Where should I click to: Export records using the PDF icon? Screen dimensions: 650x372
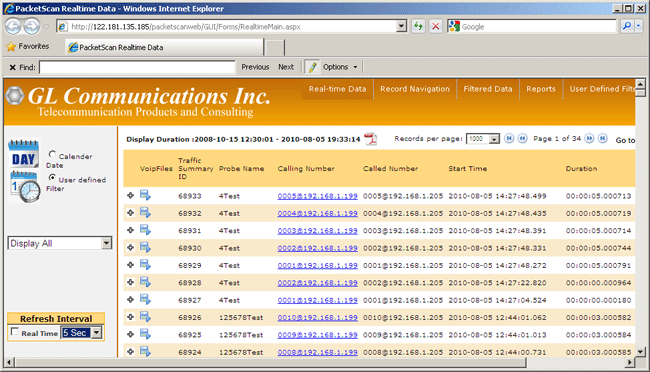click(370, 139)
